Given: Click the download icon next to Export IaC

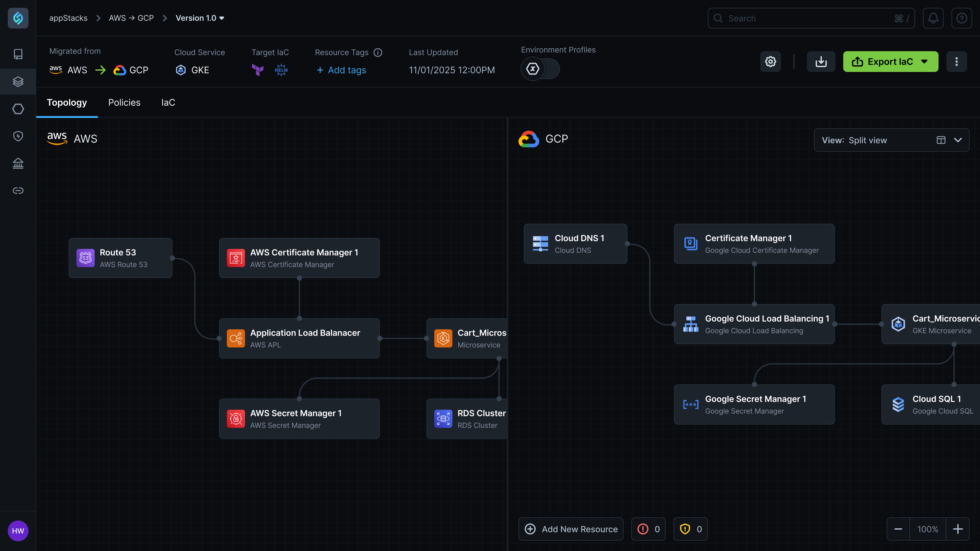Looking at the screenshot, I should [821, 61].
